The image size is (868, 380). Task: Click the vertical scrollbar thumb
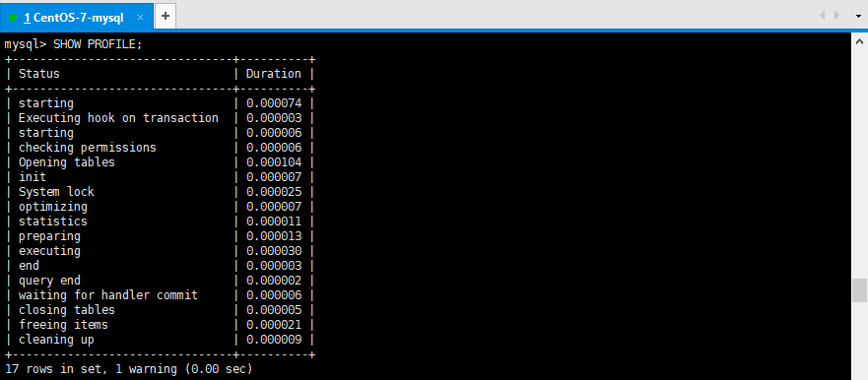coord(859,290)
